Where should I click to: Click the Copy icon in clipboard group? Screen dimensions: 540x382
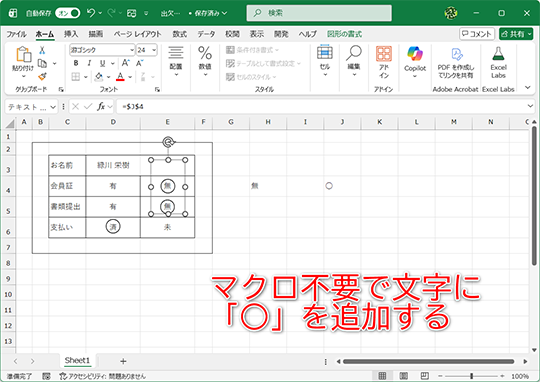click(x=42, y=63)
